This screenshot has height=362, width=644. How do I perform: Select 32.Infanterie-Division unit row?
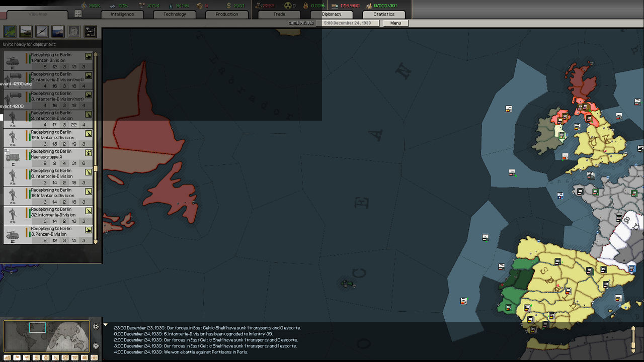pos(48,216)
